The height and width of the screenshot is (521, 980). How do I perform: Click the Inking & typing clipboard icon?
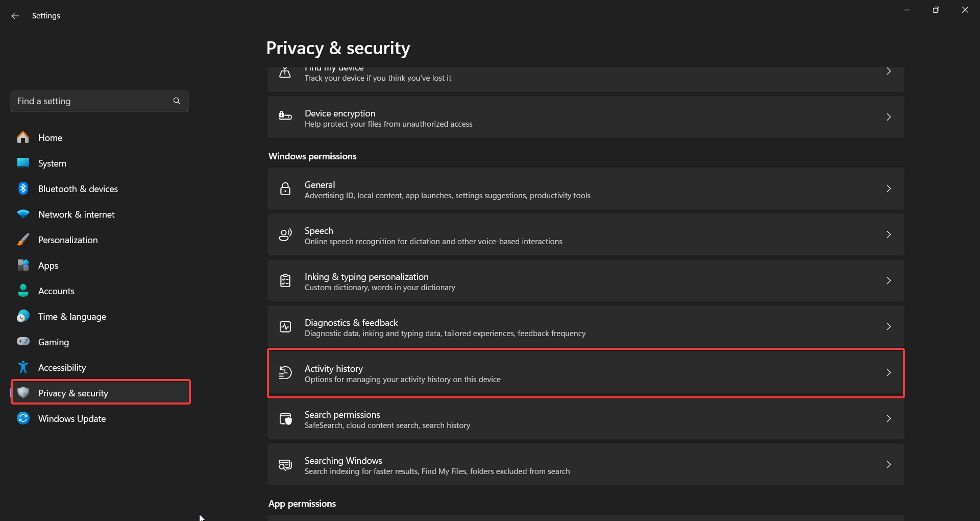(285, 280)
